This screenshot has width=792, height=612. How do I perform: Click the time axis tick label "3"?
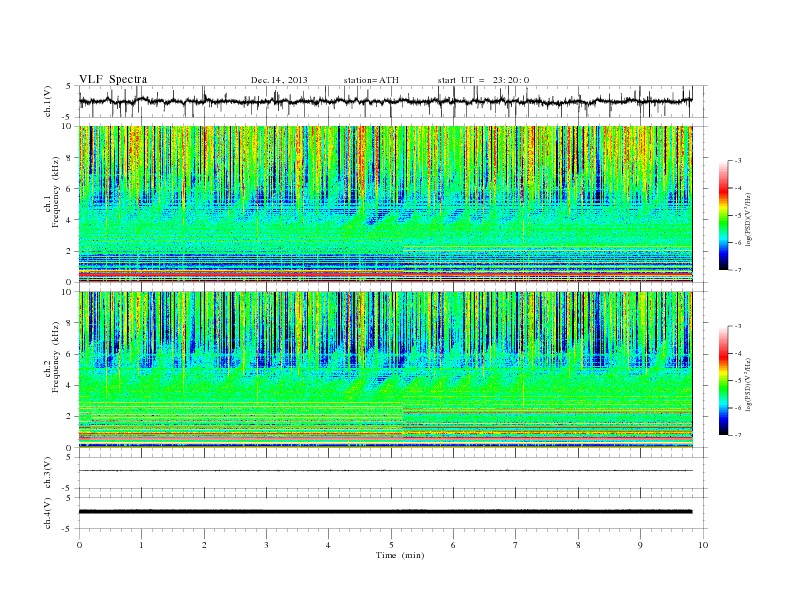[x=266, y=545]
